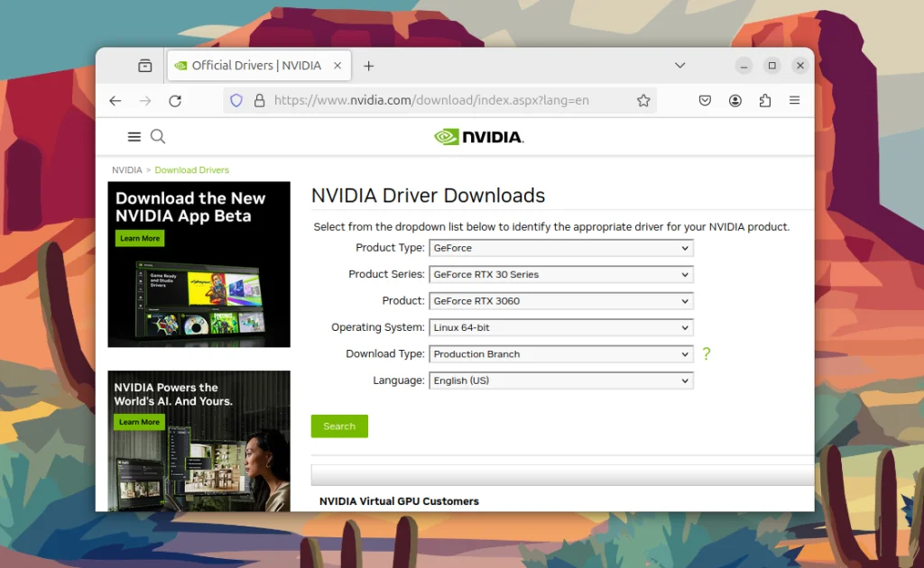Reload the page with the refresh icon
The image size is (924, 568).
(x=175, y=101)
